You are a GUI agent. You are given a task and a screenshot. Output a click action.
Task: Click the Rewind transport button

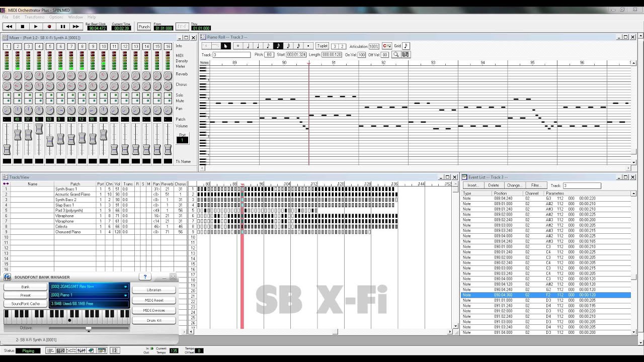[x=9, y=27]
